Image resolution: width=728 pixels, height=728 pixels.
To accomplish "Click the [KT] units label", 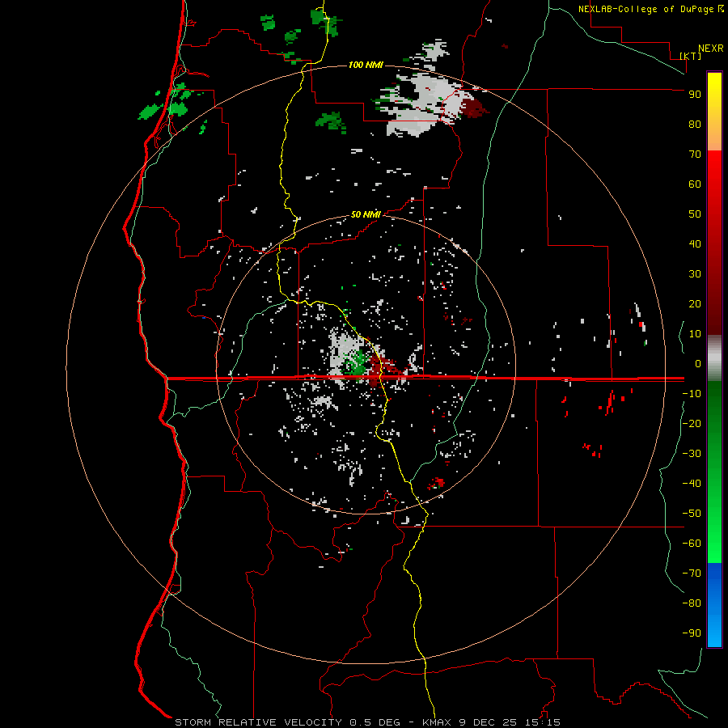I will (691, 56).
